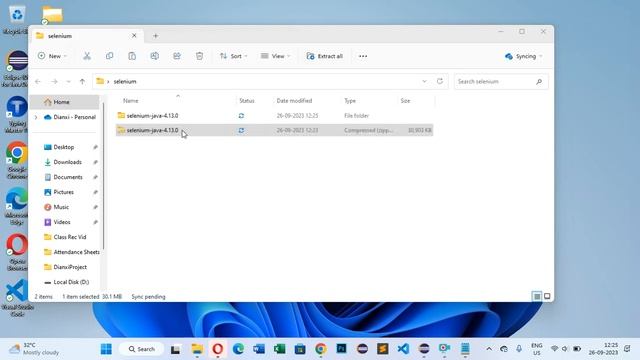Click the Cut scissors icon
This screenshot has width=640, height=360.
point(87,56)
